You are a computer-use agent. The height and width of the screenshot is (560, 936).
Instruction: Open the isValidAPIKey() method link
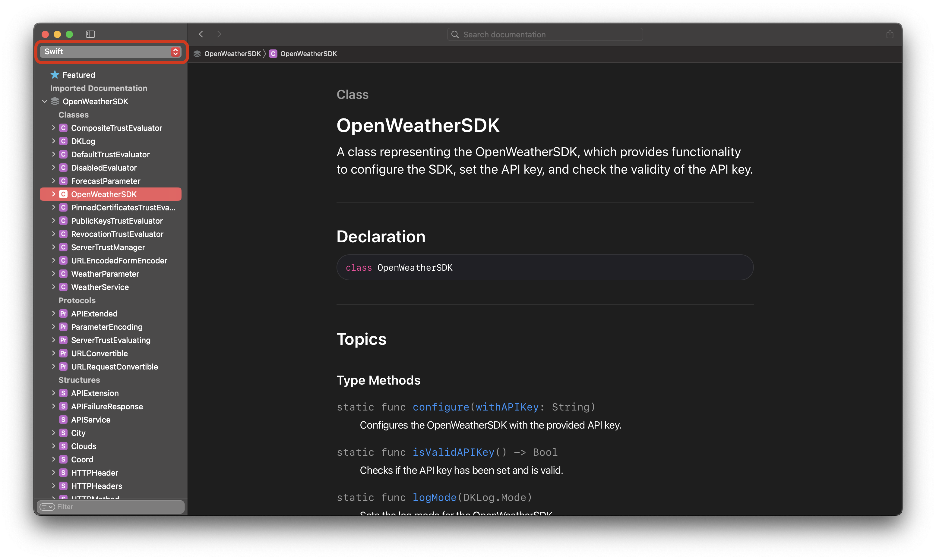453,452
